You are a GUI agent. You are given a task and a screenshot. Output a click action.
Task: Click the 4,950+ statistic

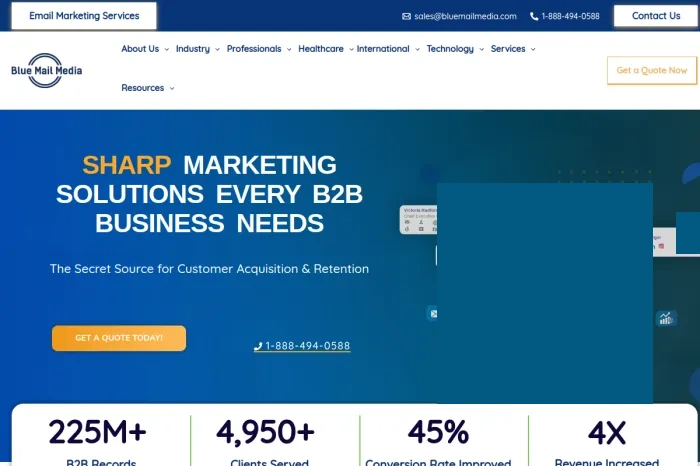(x=266, y=432)
